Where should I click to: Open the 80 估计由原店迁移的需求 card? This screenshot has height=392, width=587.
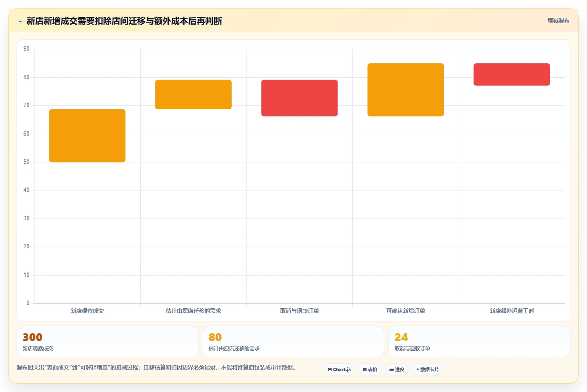293,341
